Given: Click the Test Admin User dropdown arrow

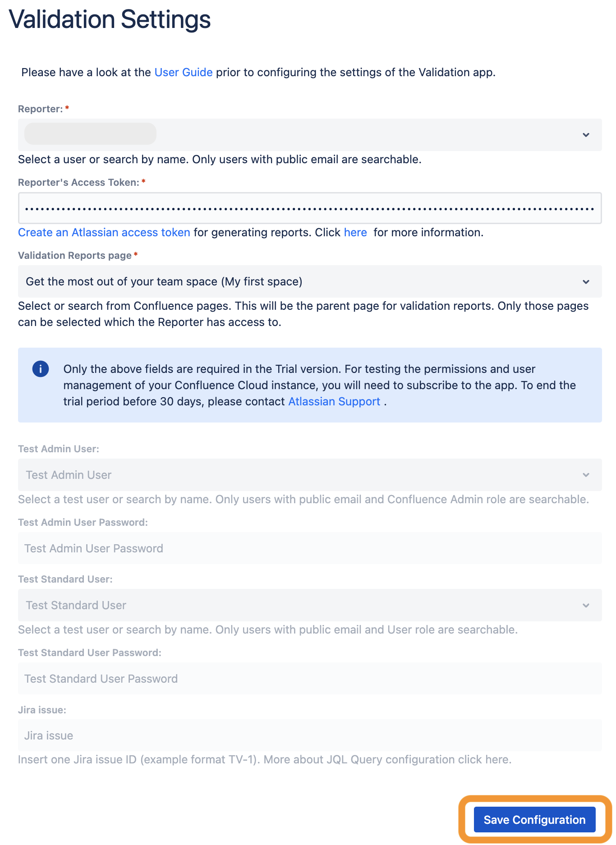Looking at the screenshot, I should (586, 475).
